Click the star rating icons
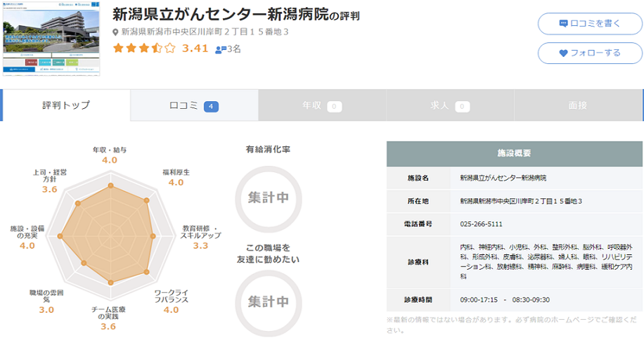The height and width of the screenshot is (338, 644). [x=144, y=48]
